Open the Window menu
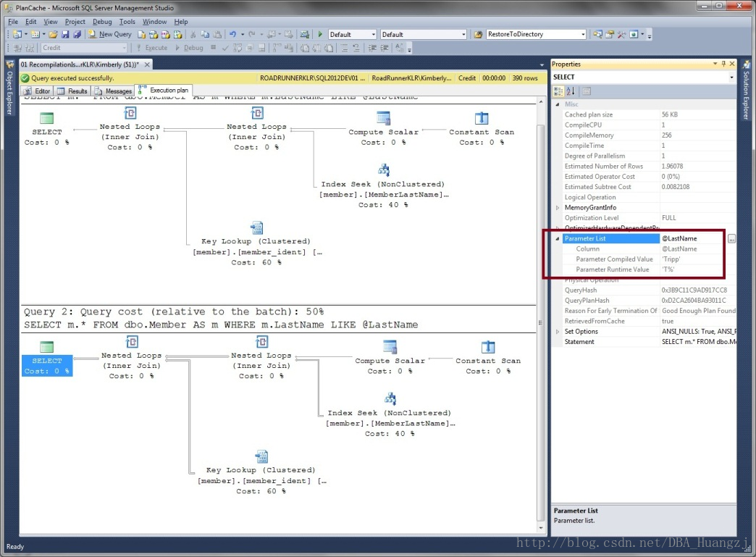This screenshot has height=557, width=756. pos(154,22)
